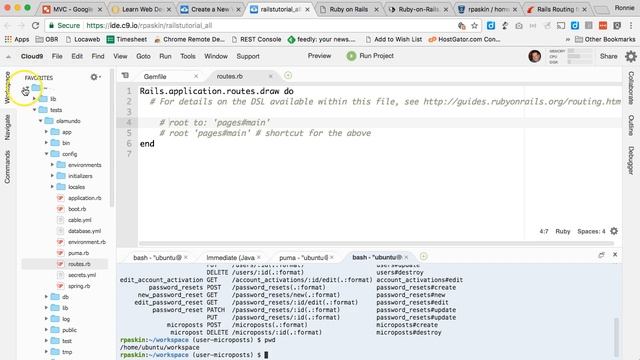The height and width of the screenshot is (360, 640).
Task: Show hidden bookmarks with chevron
Action: (x=567, y=40)
